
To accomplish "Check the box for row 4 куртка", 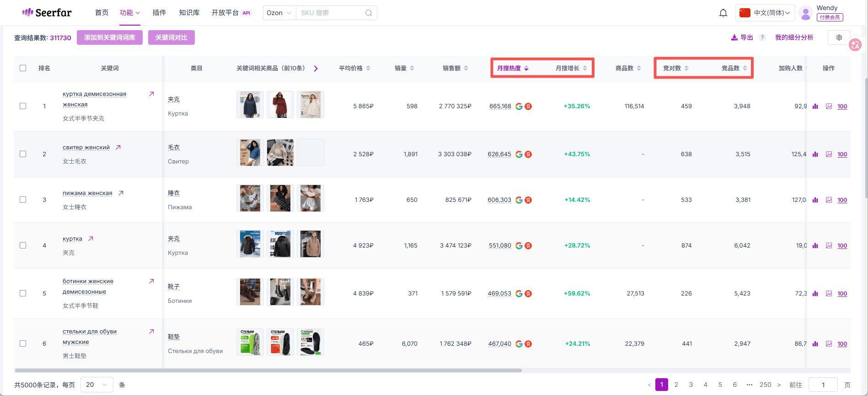I will [23, 245].
